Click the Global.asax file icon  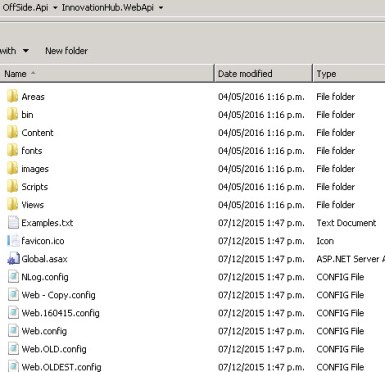[x=13, y=259]
